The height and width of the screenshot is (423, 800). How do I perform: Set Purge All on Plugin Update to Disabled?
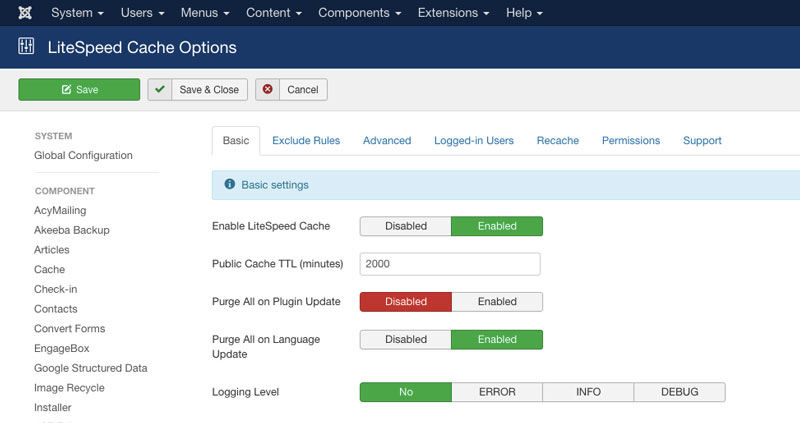click(x=406, y=302)
